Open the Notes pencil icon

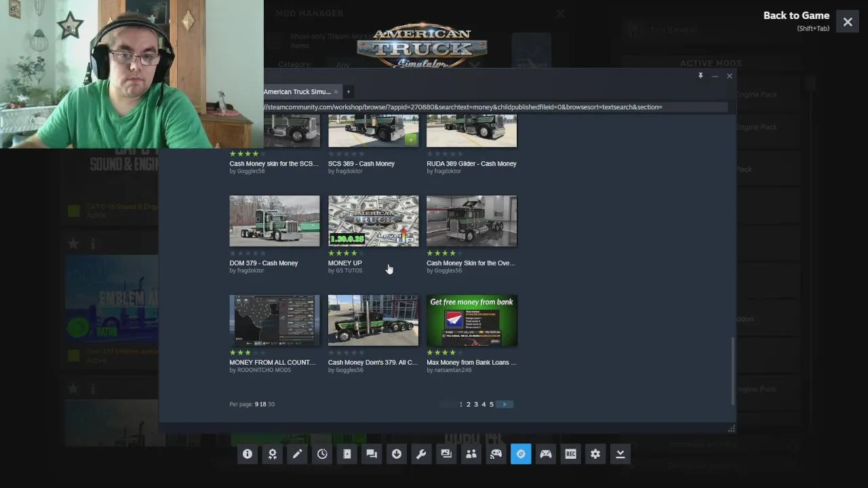(297, 454)
